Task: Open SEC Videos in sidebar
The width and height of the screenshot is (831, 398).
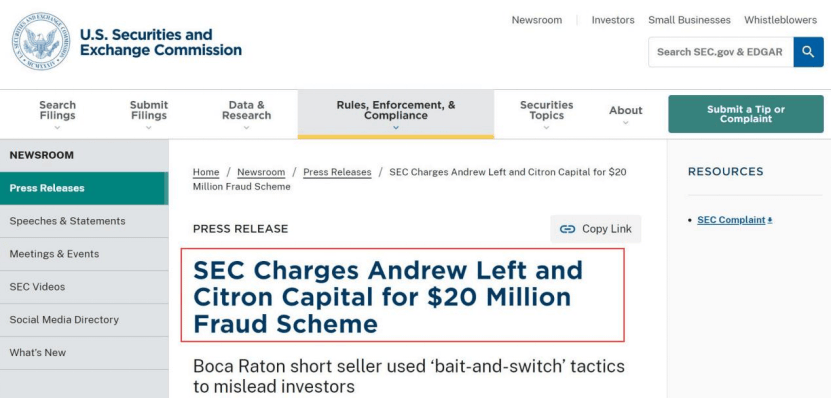Action: point(84,287)
